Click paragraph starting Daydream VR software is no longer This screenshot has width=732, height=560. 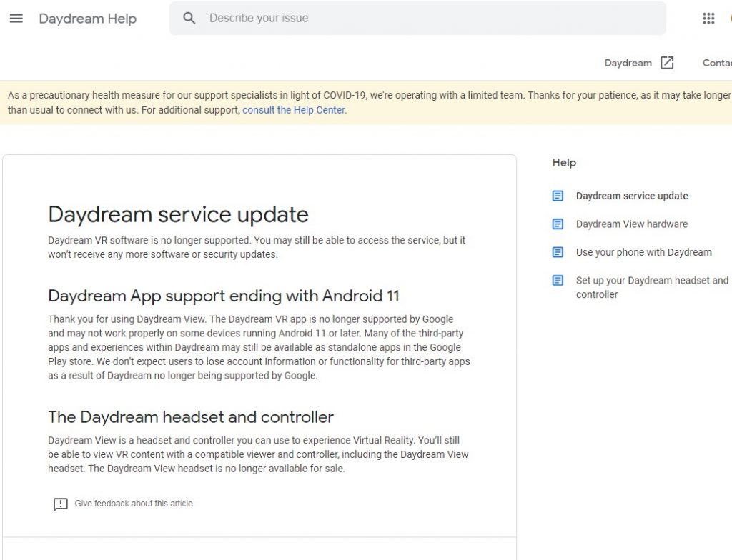257,247
